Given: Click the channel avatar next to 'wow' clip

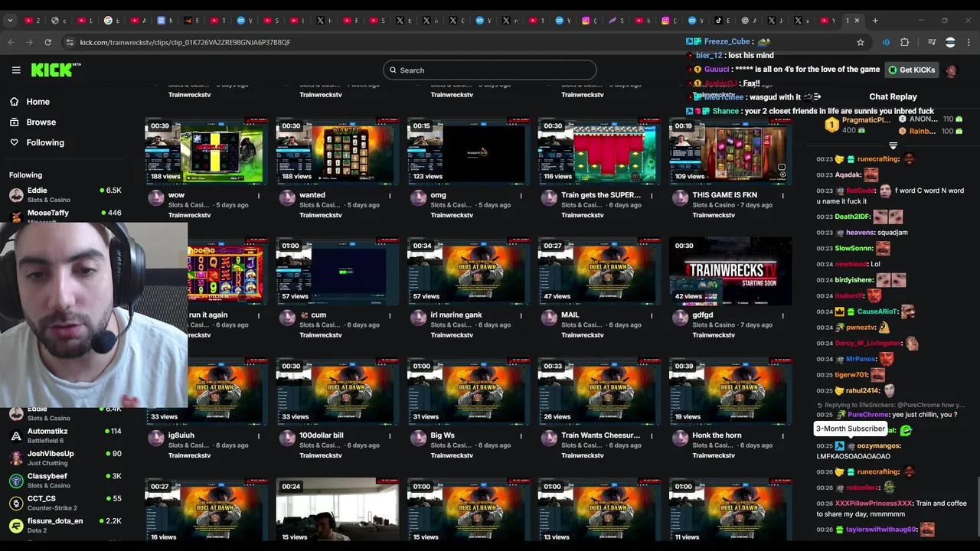Looking at the screenshot, I should tap(156, 197).
